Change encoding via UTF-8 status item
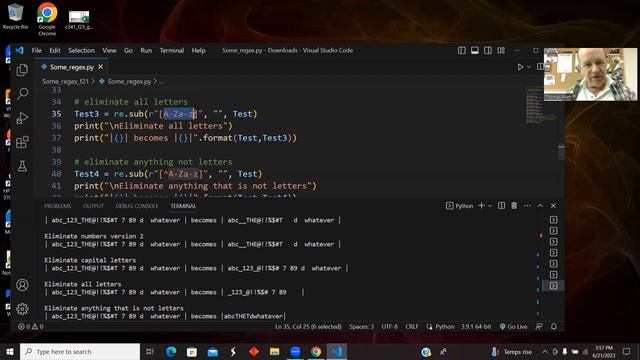Screen dimensions: 640x360 click(x=390, y=327)
